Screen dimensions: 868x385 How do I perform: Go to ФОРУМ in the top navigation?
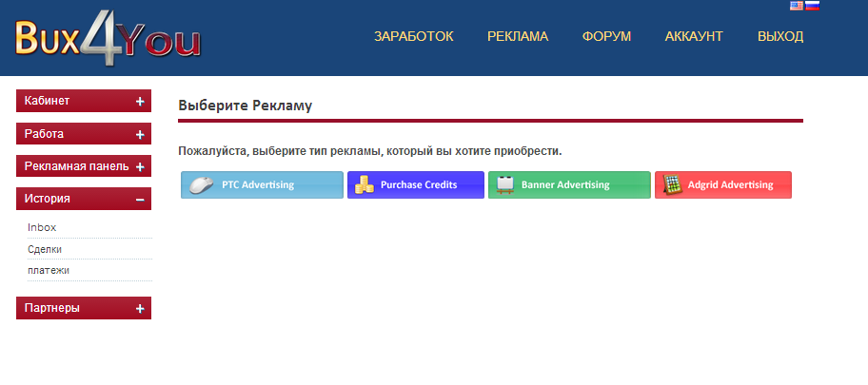(x=606, y=36)
